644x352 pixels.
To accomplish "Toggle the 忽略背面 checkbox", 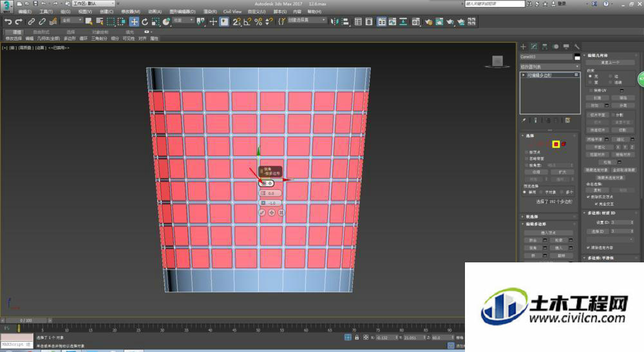I will point(527,159).
